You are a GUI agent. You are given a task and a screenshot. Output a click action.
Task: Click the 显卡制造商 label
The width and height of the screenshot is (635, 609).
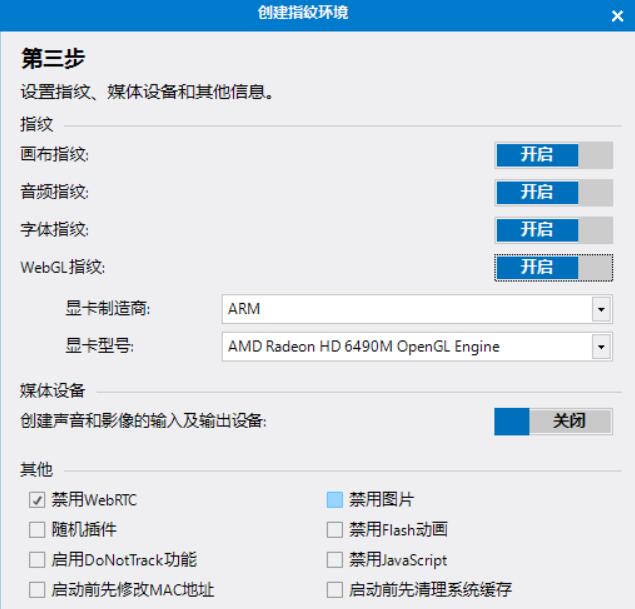(108, 309)
